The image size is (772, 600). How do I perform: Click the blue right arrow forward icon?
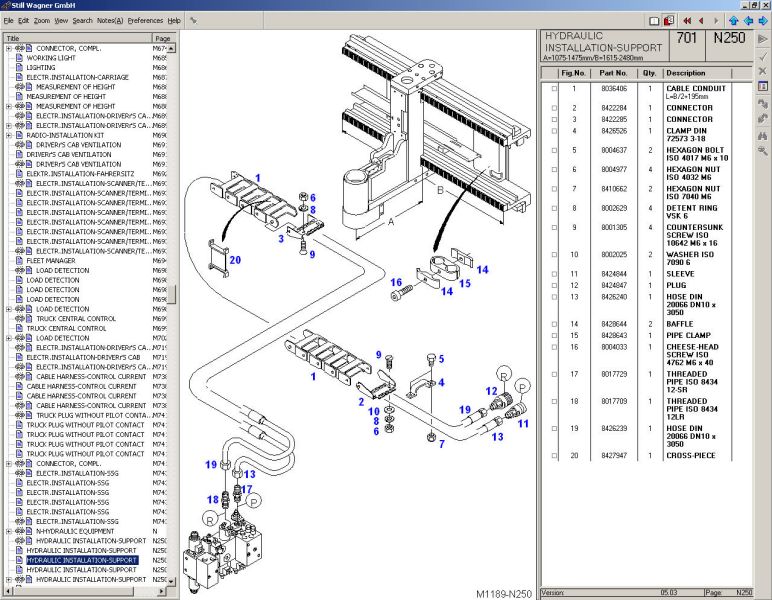point(761,20)
